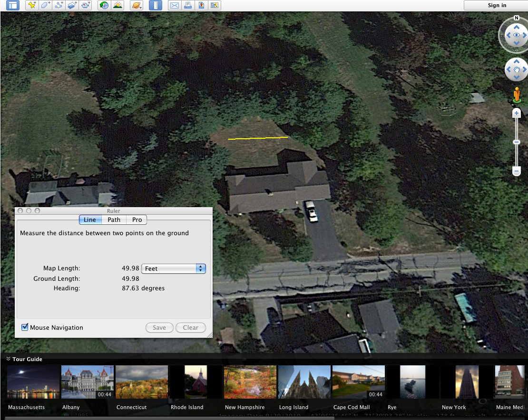Add an image overlay
Screen dimensions: 528x420
(72, 5)
